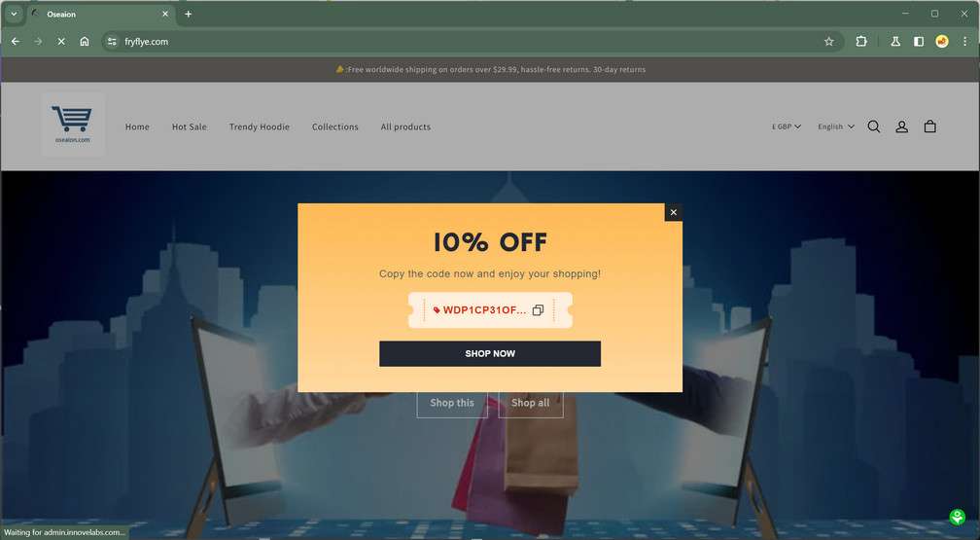The image size is (980, 540).
Task: Open a new browser tab
Action: [189, 14]
